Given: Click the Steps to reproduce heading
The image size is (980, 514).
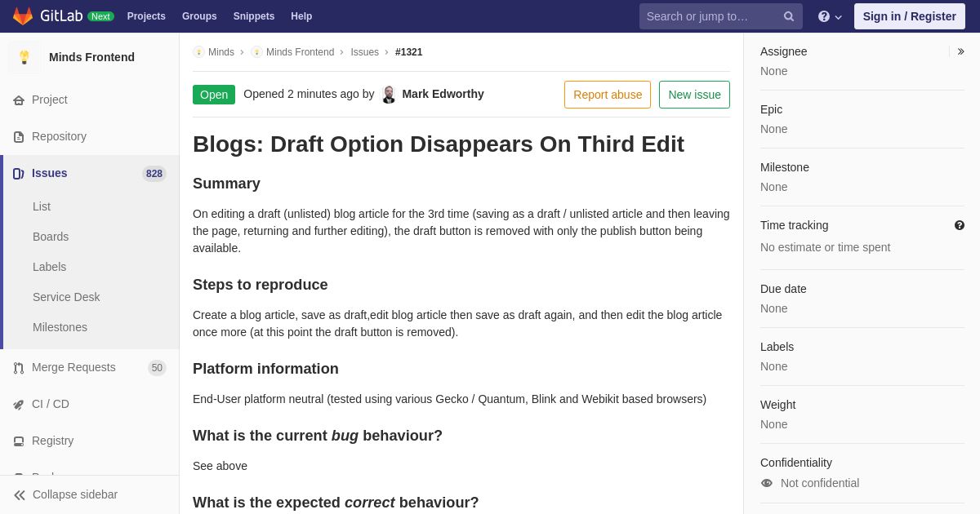Looking at the screenshot, I should [261, 285].
